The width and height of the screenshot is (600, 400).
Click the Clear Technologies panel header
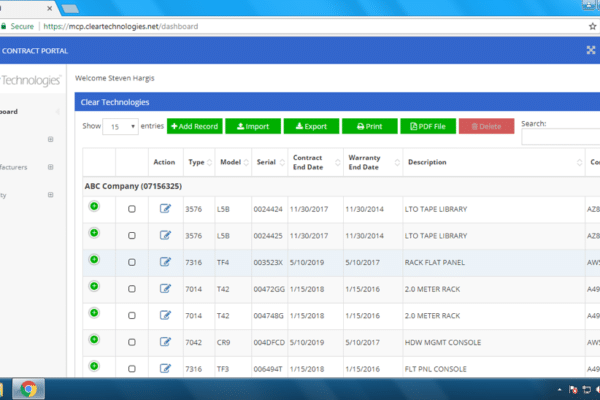click(337, 102)
